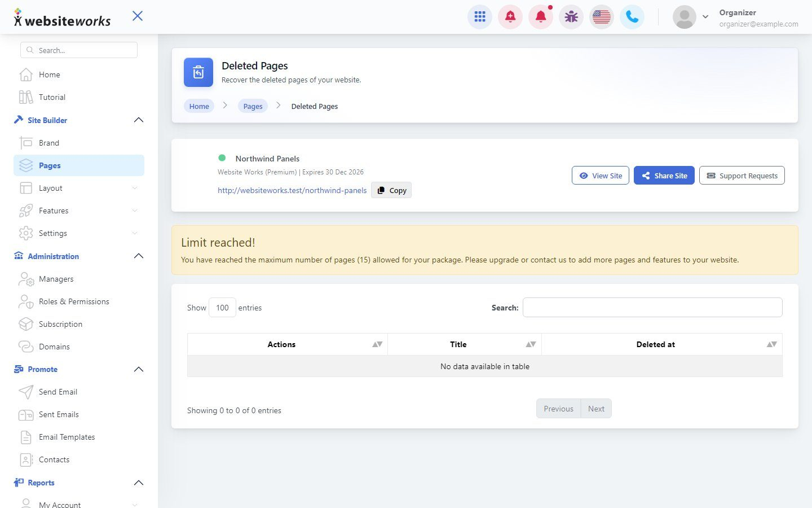Click the sidebar Search box

[79, 50]
